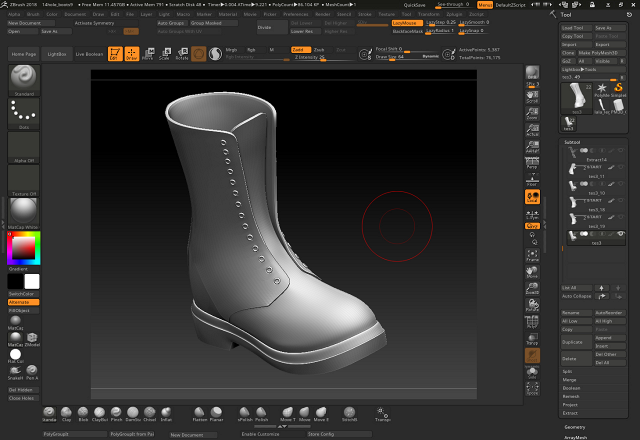Viewport: 640px width, 440px height.
Task: Expand the Lightbox Tools list
Action: [x=580, y=68]
